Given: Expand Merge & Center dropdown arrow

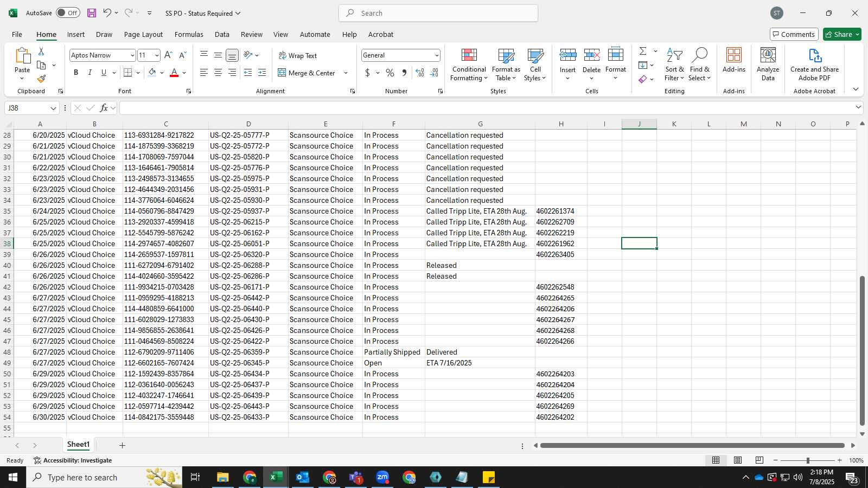Looking at the screenshot, I should (x=346, y=73).
